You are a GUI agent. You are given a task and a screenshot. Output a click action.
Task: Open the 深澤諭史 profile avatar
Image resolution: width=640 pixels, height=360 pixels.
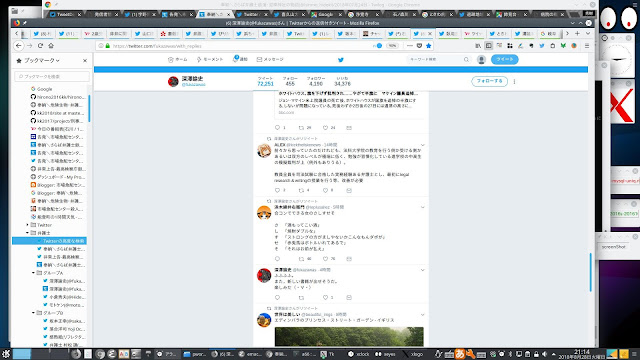(x=173, y=81)
